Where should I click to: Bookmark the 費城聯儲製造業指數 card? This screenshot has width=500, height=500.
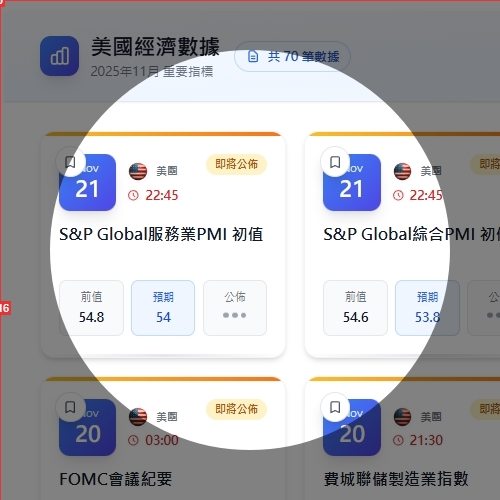tap(335, 407)
